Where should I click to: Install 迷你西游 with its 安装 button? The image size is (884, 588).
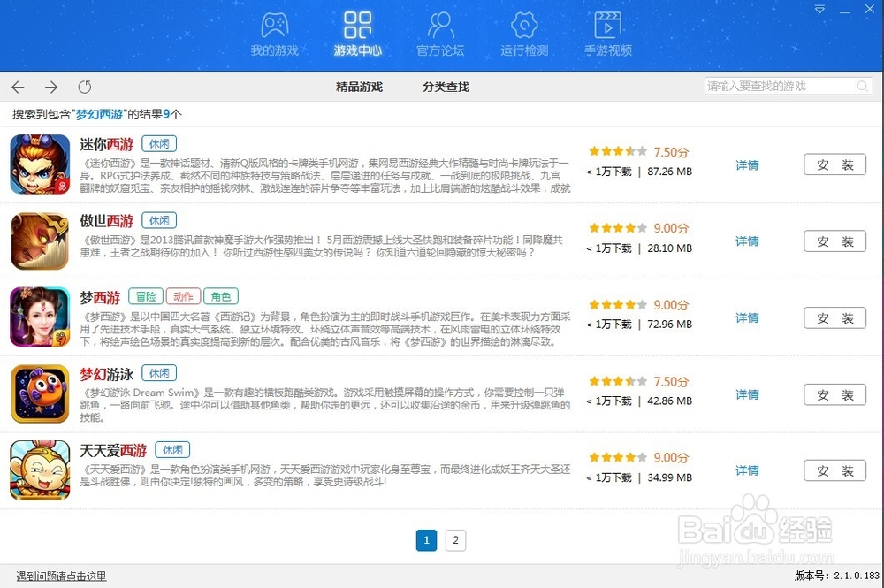click(834, 164)
